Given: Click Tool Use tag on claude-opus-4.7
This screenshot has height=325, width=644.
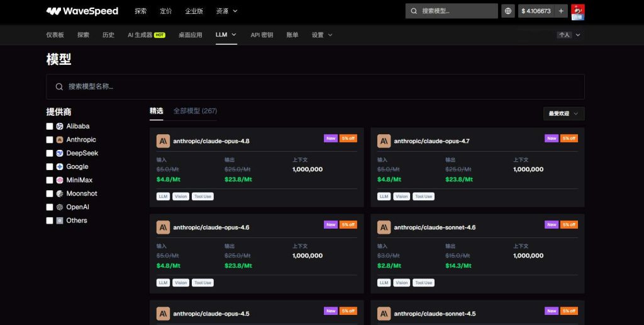Looking at the screenshot, I should pos(423,197).
